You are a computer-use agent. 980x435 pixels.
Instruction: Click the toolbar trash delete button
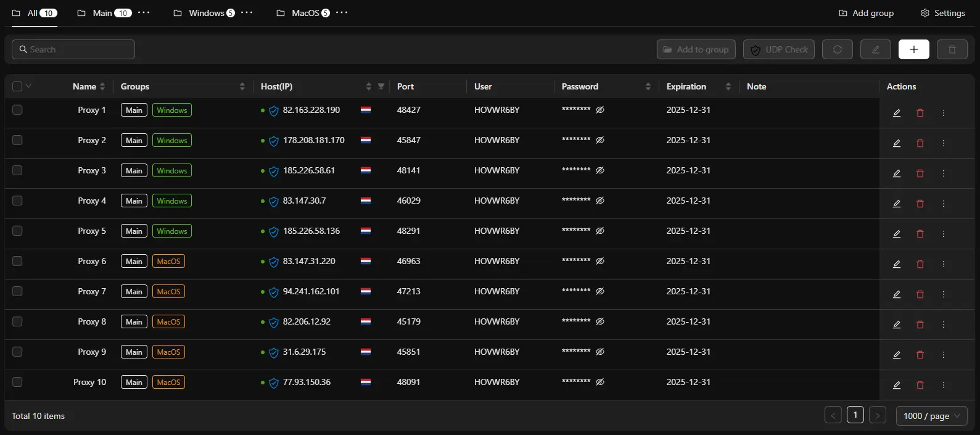tap(952, 49)
